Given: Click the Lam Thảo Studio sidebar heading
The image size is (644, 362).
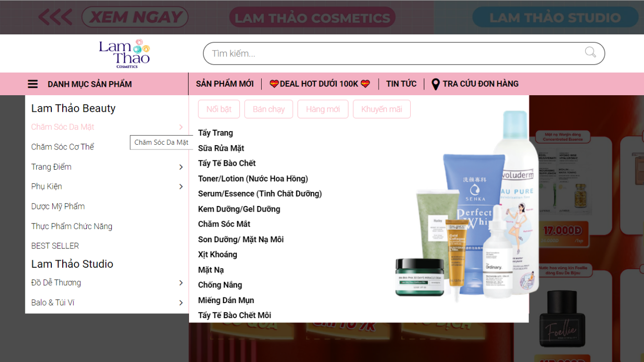Looking at the screenshot, I should (x=72, y=264).
